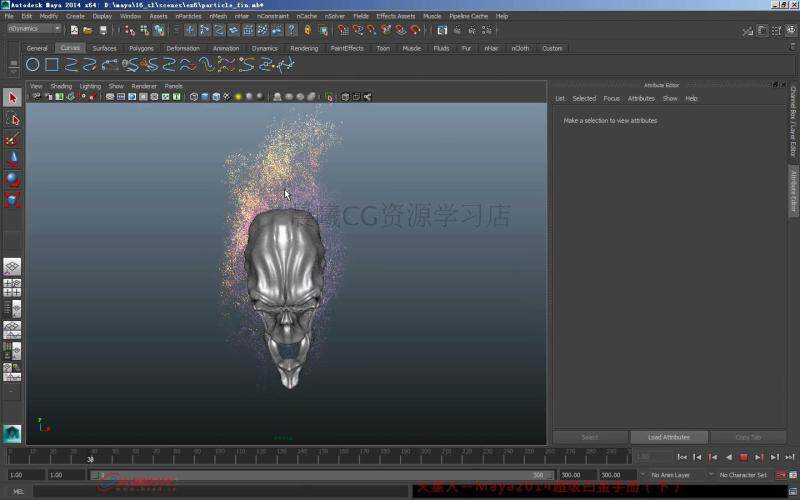Open the nParticles menu
Viewport: 800px width, 500px height.
pos(188,16)
